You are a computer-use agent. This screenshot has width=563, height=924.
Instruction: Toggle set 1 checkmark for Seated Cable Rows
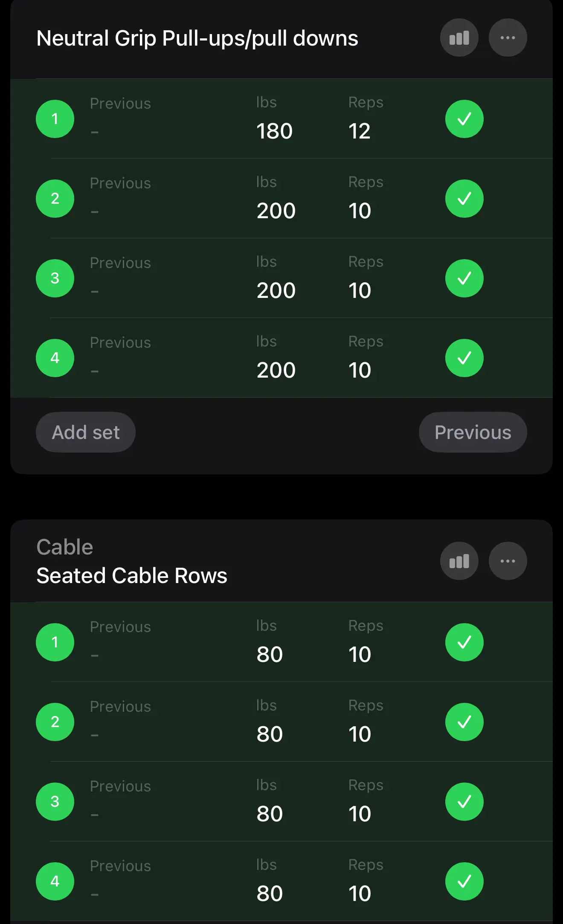coord(464,642)
